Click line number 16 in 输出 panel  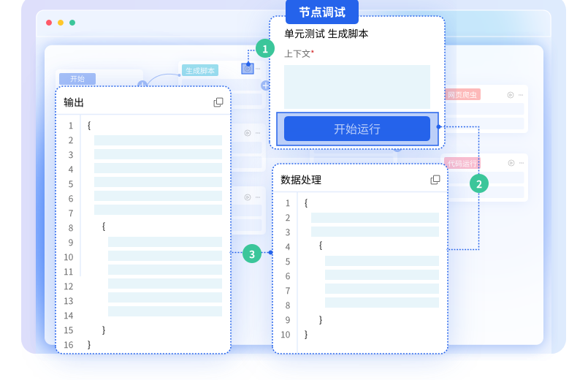(x=69, y=344)
